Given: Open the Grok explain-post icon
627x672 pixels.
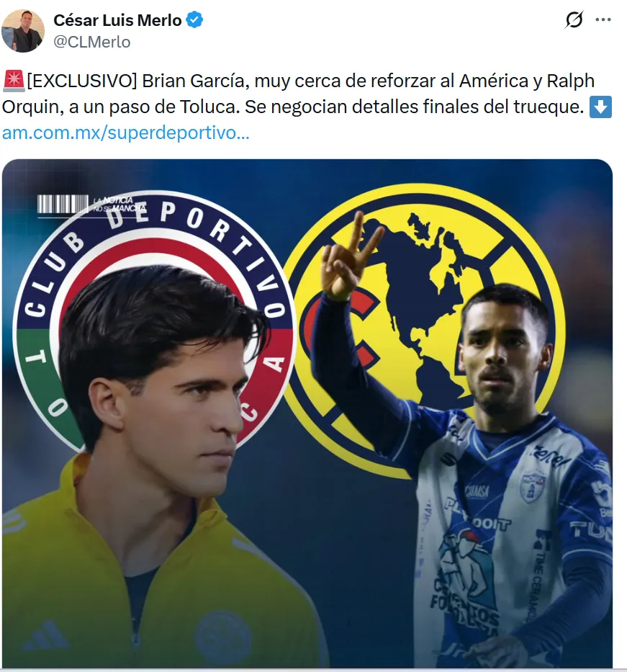Looking at the screenshot, I should coord(574,19).
